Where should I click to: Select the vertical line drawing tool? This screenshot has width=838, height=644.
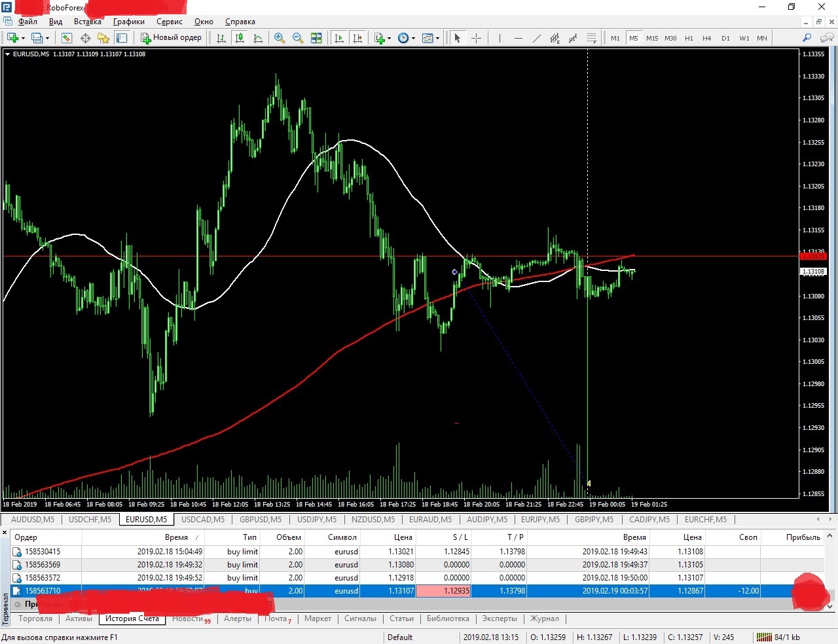click(x=500, y=38)
